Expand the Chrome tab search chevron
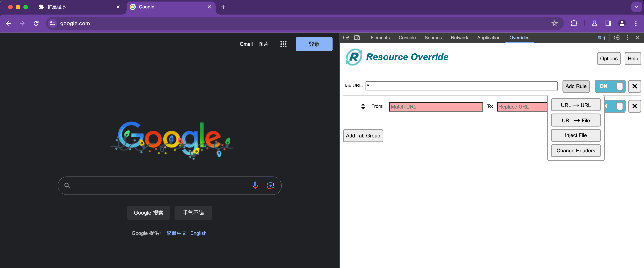 pos(637,7)
